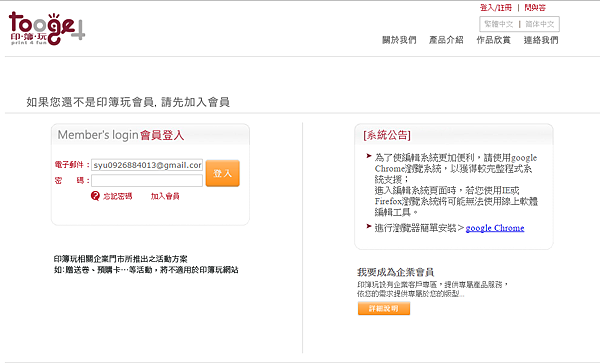Click the 密碼 password field
This screenshot has width=600, height=363.
coord(147,181)
